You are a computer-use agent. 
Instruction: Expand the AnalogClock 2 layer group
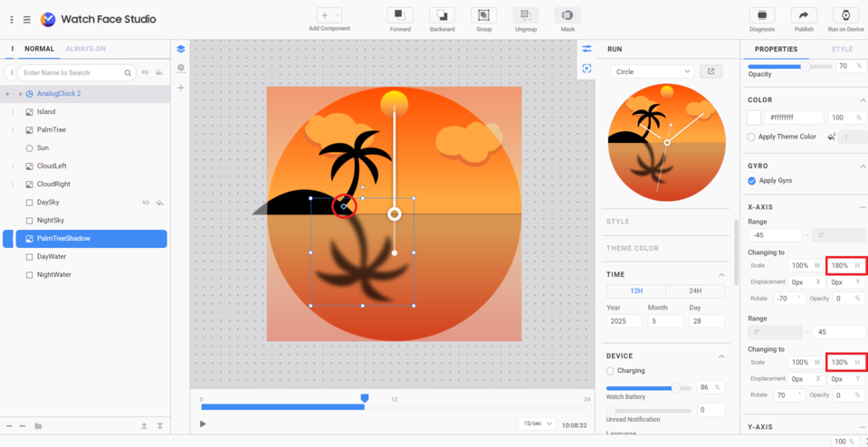(20, 94)
